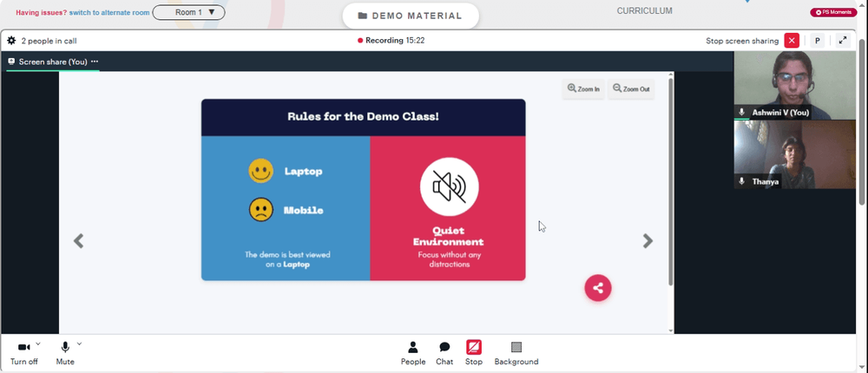Zoom In on the slide
Viewport: 868px width, 373px height.
583,88
